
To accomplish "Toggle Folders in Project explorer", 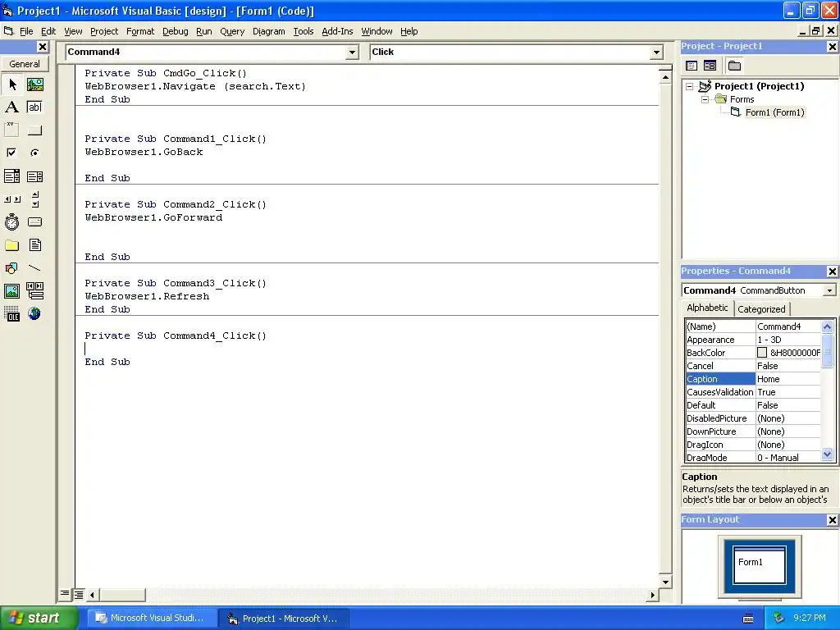I will 734,66.
